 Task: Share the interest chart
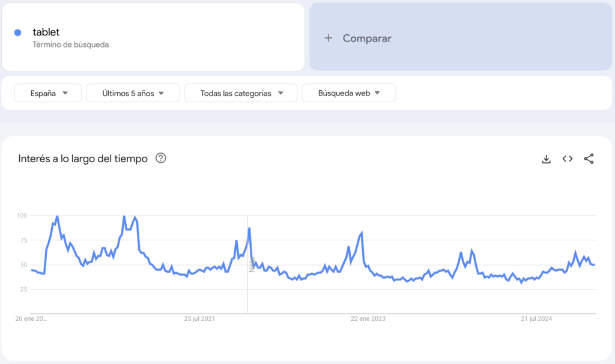[x=588, y=159]
